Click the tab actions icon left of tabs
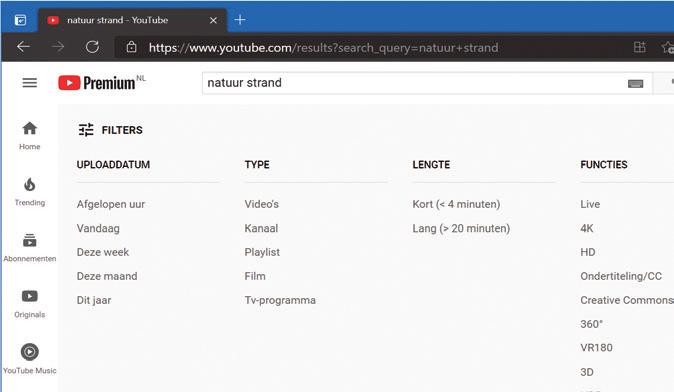674x392 pixels. [x=20, y=20]
